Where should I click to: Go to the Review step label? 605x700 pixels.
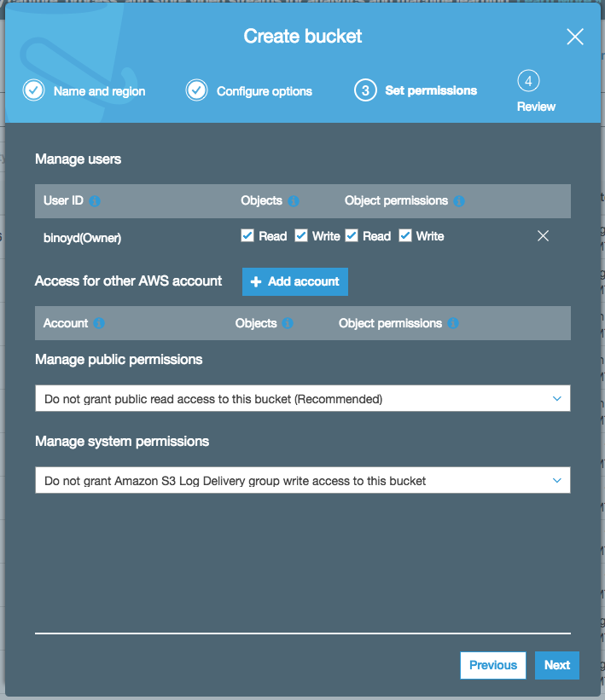(x=536, y=107)
